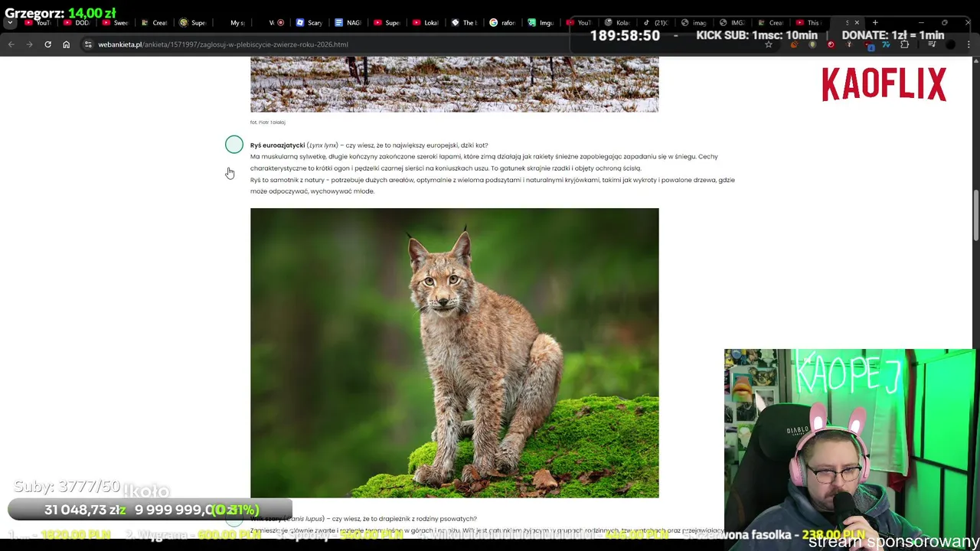Switch to the DOD browser tab

75,23
